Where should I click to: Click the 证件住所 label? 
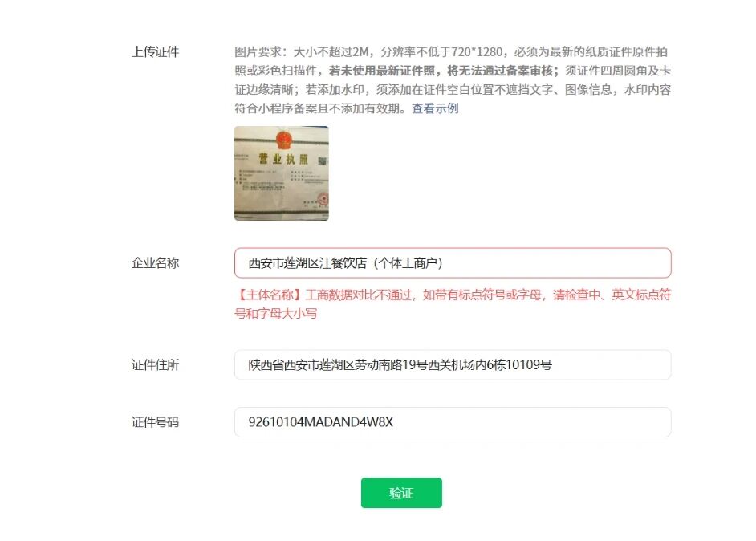click(155, 365)
